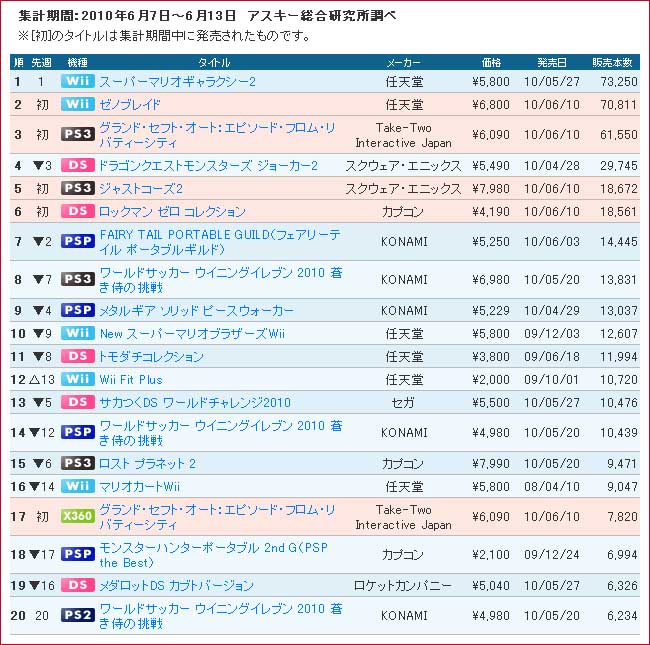650x645 pixels.
Task: Click the Wii icon beside マリオカートWii
Action: 78,486
